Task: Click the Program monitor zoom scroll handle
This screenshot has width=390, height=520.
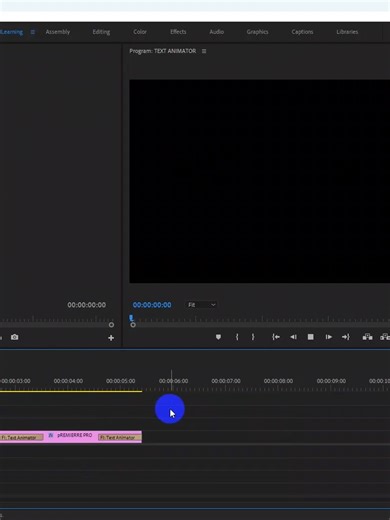Action: click(x=133, y=325)
